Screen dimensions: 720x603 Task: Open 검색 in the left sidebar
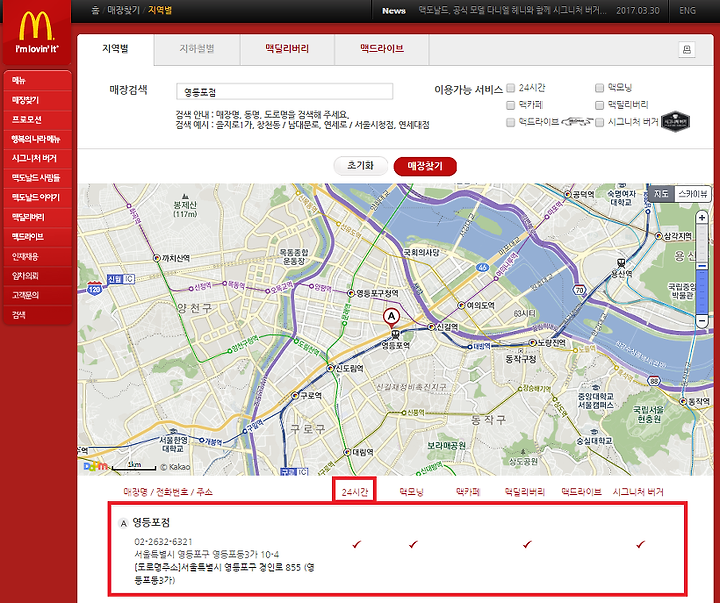click(38, 315)
